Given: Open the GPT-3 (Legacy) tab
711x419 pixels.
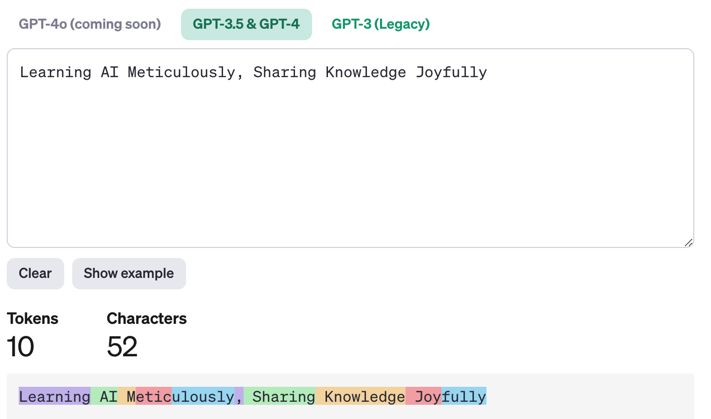Looking at the screenshot, I should tap(380, 24).
